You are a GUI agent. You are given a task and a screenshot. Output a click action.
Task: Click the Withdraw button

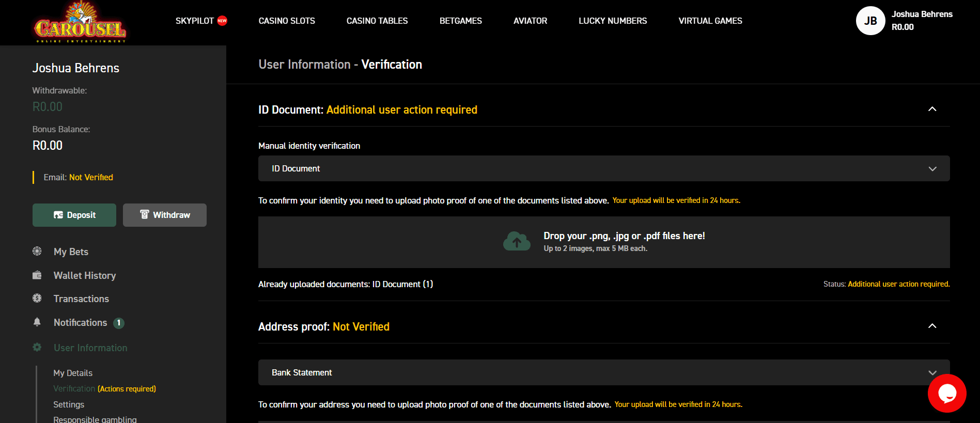pos(165,215)
